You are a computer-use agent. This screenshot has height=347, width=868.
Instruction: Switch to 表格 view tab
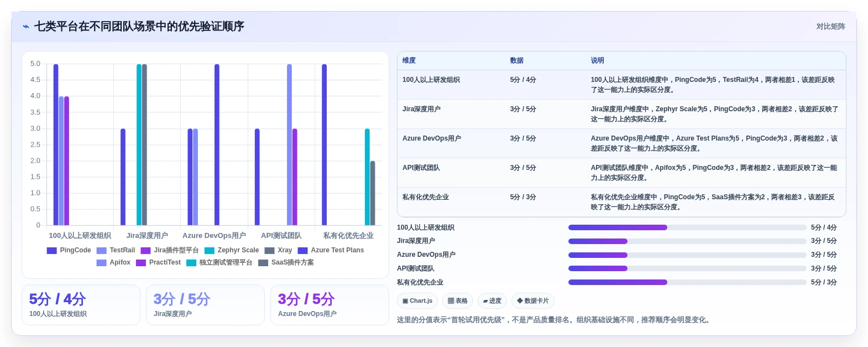pos(458,301)
